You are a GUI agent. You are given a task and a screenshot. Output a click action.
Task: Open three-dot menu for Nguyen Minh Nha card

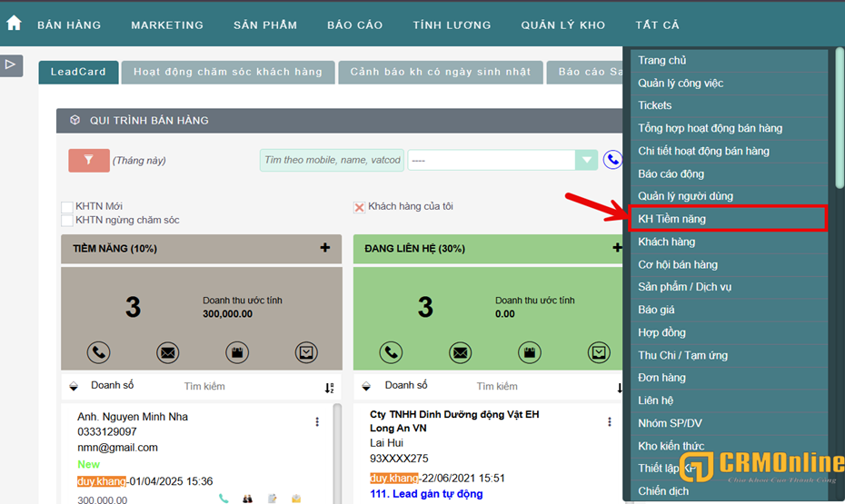point(317,422)
